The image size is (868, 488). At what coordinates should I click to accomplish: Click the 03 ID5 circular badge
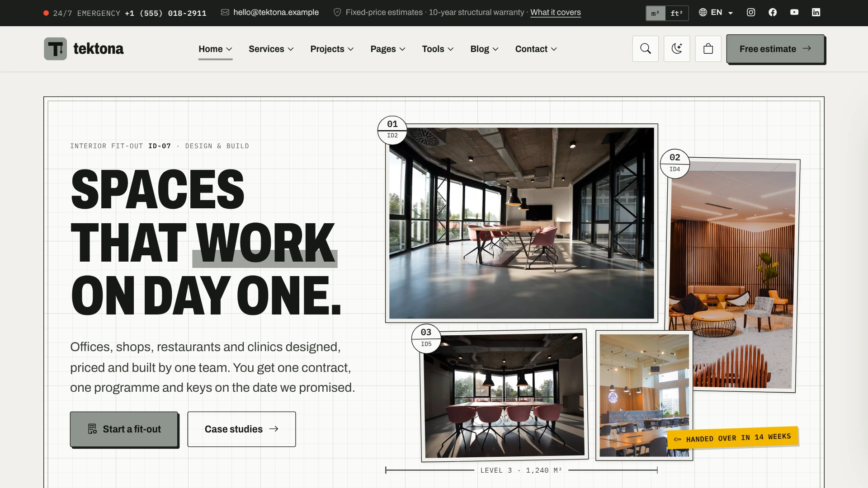click(426, 338)
